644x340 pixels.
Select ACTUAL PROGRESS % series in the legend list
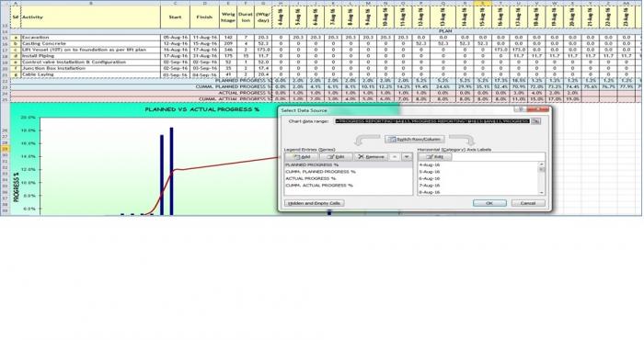[x=349, y=179]
